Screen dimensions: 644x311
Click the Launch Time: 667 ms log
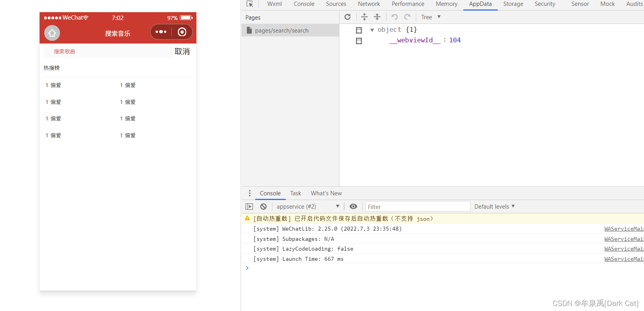(298, 259)
